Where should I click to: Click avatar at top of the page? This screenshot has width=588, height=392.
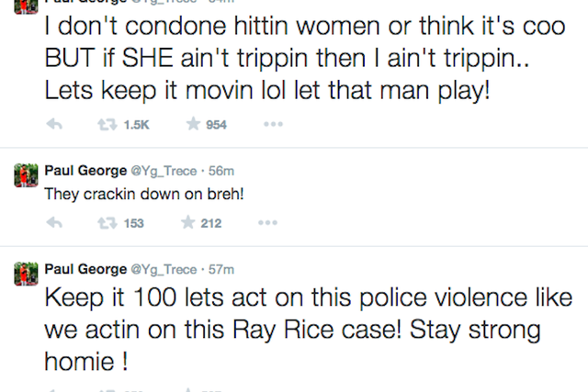click(x=26, y=7)
